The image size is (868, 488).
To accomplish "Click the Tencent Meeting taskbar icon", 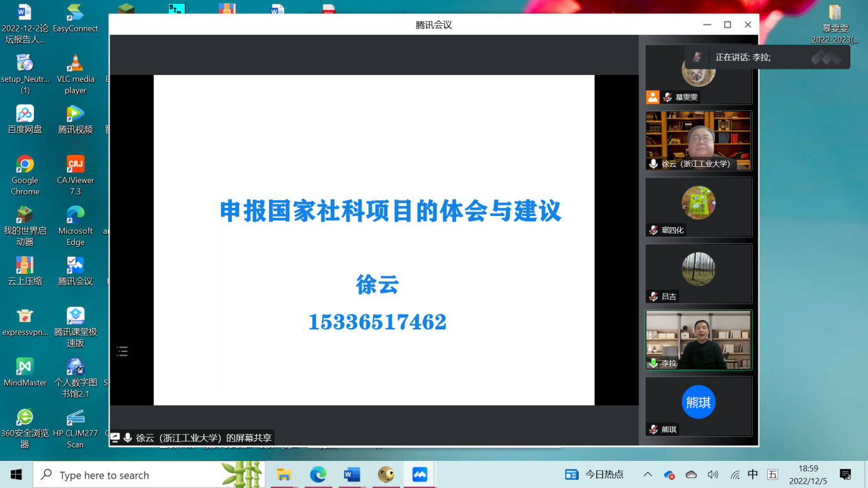I will click(420, 475).
